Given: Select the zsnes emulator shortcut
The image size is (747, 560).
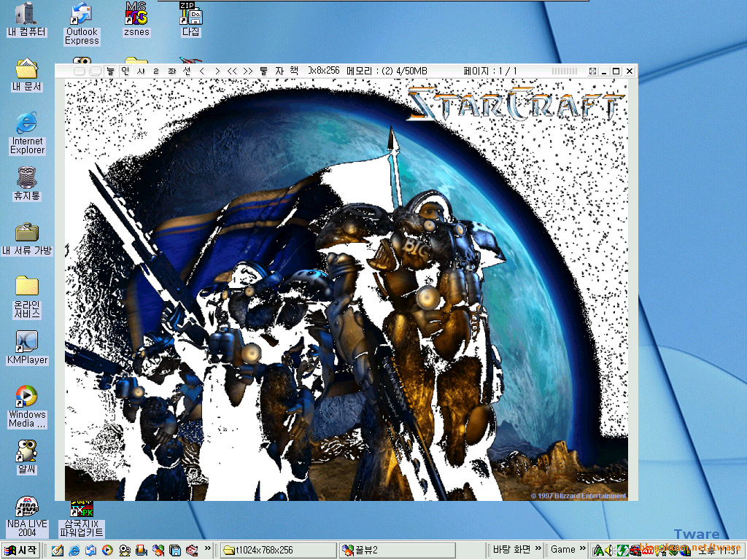Looking at the screenshot, I should tap(136, 19).
